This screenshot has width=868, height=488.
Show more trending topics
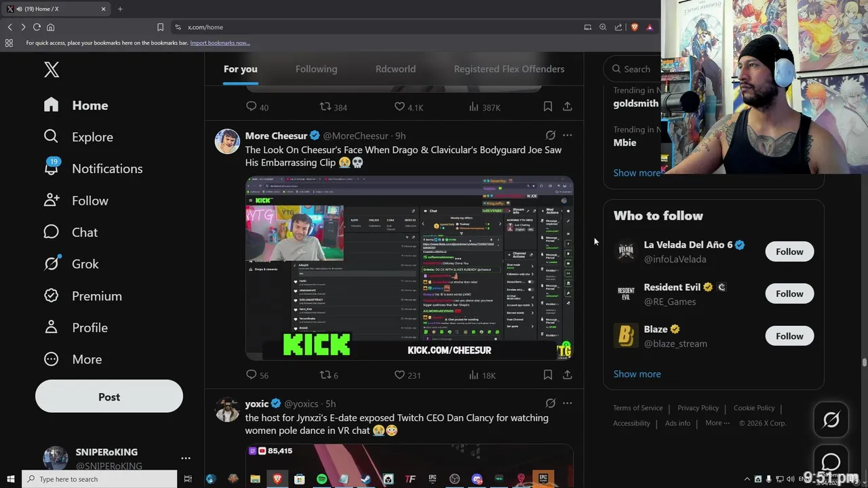[637, 173]
